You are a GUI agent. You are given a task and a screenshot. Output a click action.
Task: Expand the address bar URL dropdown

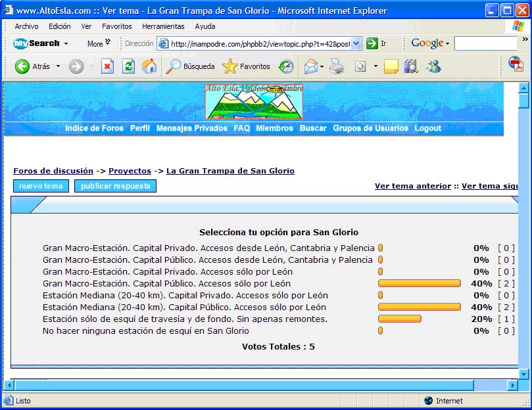pyautogui.click(x=356, y=43)
